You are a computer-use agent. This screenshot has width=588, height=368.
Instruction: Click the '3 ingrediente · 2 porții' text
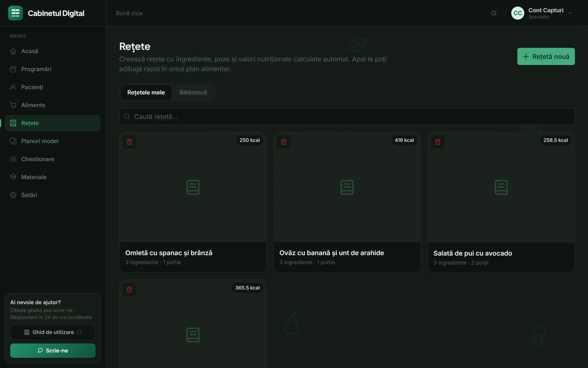[461, 263]
